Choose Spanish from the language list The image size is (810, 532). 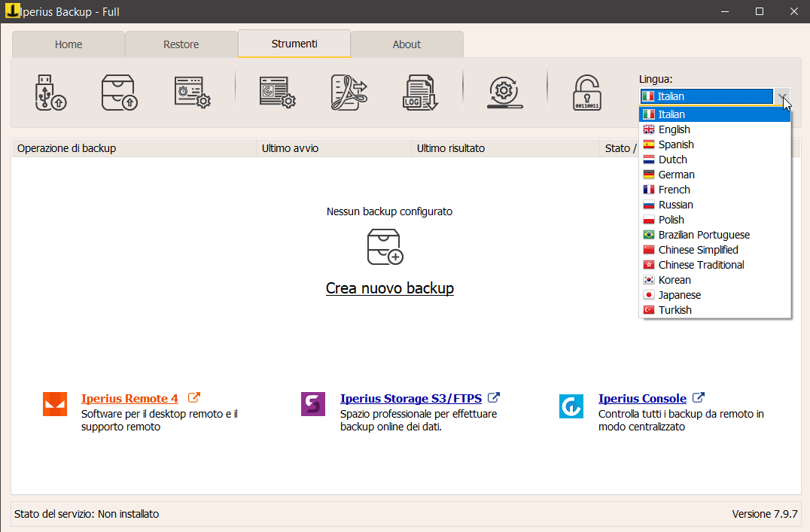(x=715, y=144)
